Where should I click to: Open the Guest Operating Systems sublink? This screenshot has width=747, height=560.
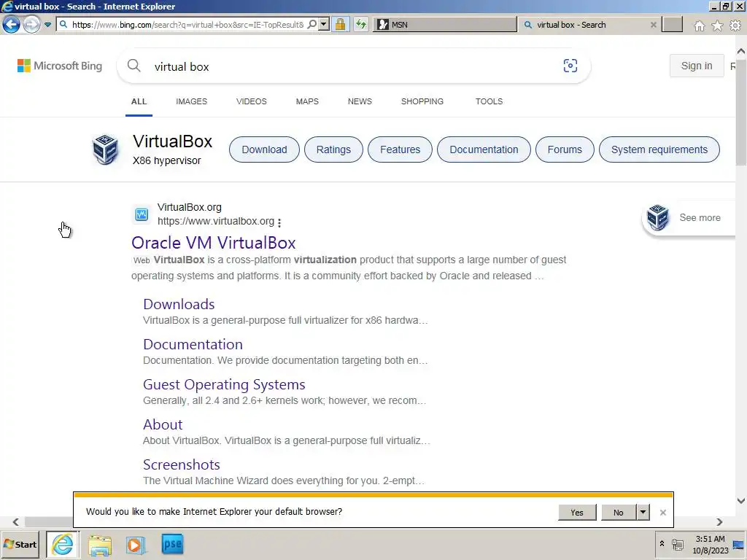224,384
